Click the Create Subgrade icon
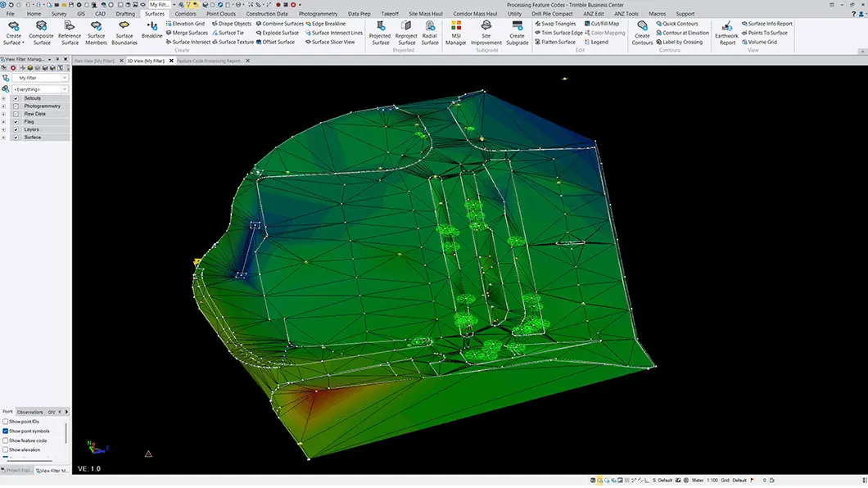This screenshot has width=868, height=488. pos(517,27)
